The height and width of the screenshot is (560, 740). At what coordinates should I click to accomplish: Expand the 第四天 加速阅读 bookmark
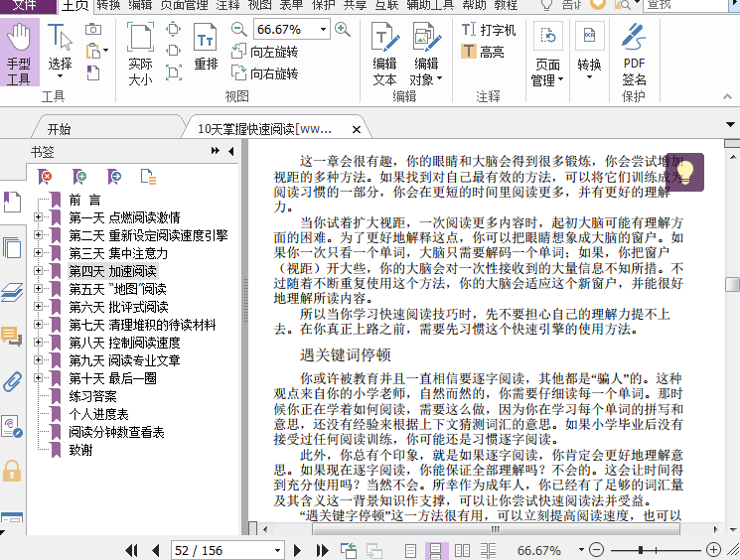pyautogui.click(x=38, y=271)
